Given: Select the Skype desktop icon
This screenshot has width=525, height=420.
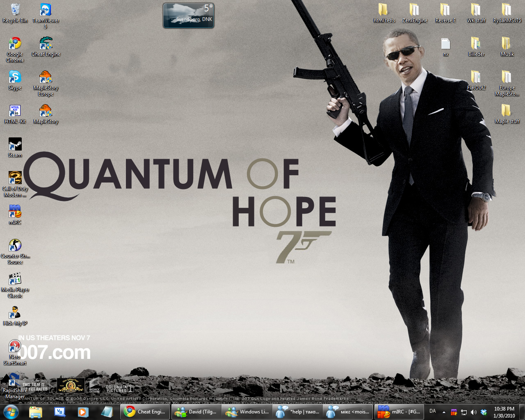Looking at the screenshot, I should 15,80.
